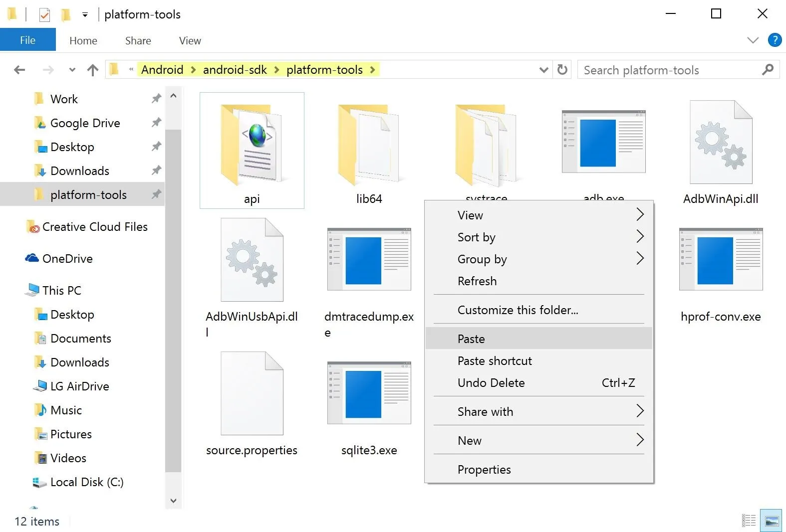Choose Undo Delete from context menu
786x532 pixels.
(x=539, y=382)
